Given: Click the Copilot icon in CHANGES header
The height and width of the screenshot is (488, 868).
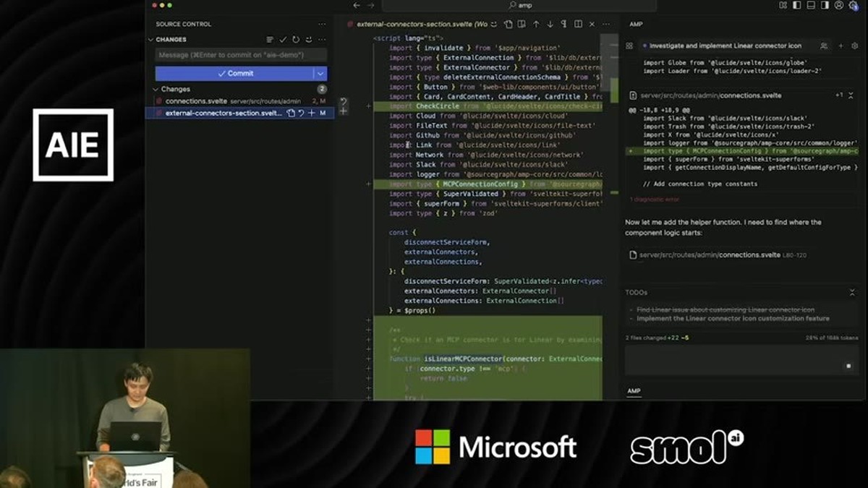Looking at the screenshot, I should pyautogui.click(x=309, y=40).
